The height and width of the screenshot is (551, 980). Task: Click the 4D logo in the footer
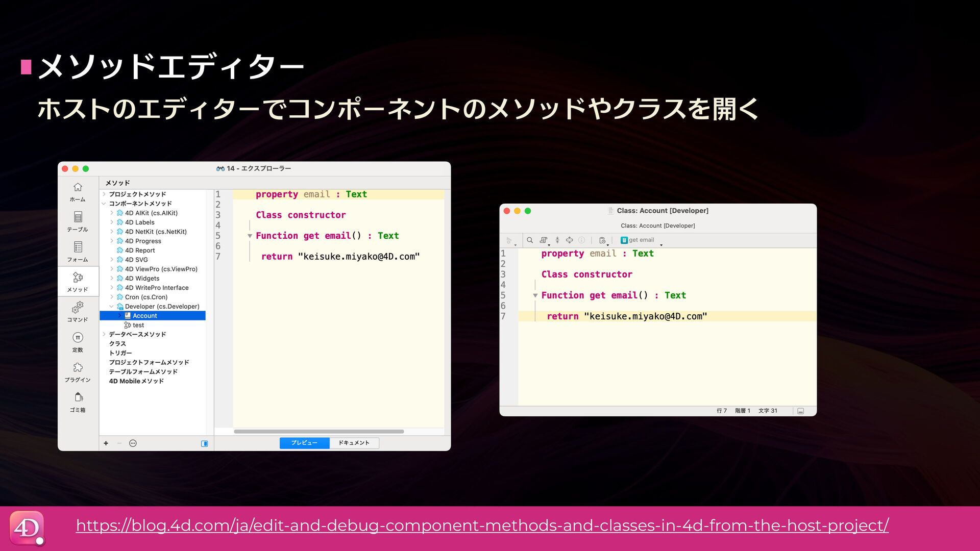click(x=27, y=529)
